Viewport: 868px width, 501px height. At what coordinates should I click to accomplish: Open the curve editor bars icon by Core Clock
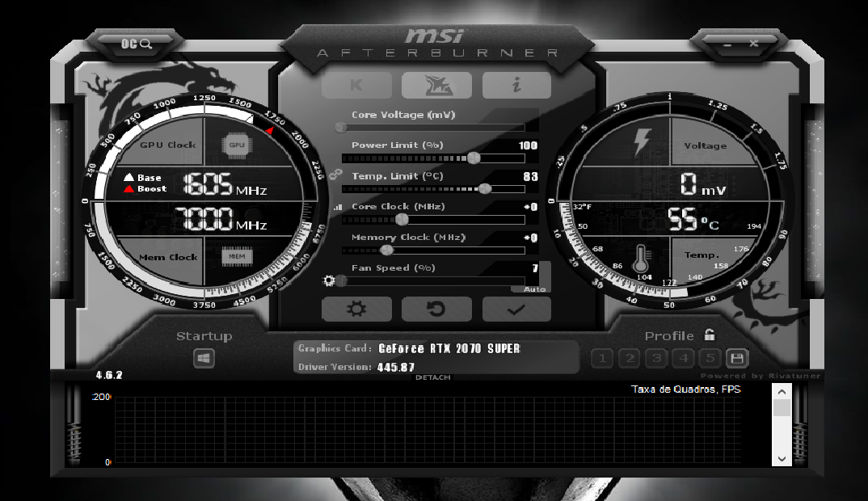[338, 207]
